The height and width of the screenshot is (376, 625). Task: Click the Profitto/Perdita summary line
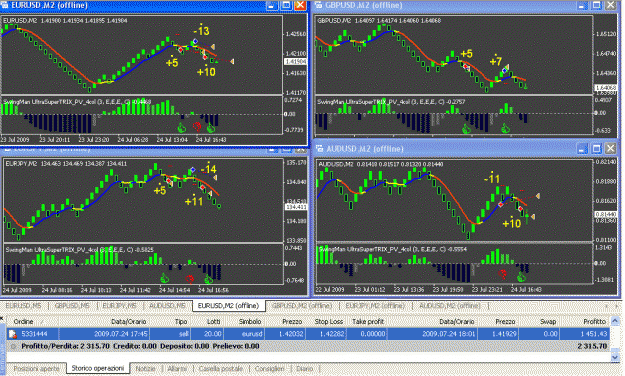pos(140,346)
